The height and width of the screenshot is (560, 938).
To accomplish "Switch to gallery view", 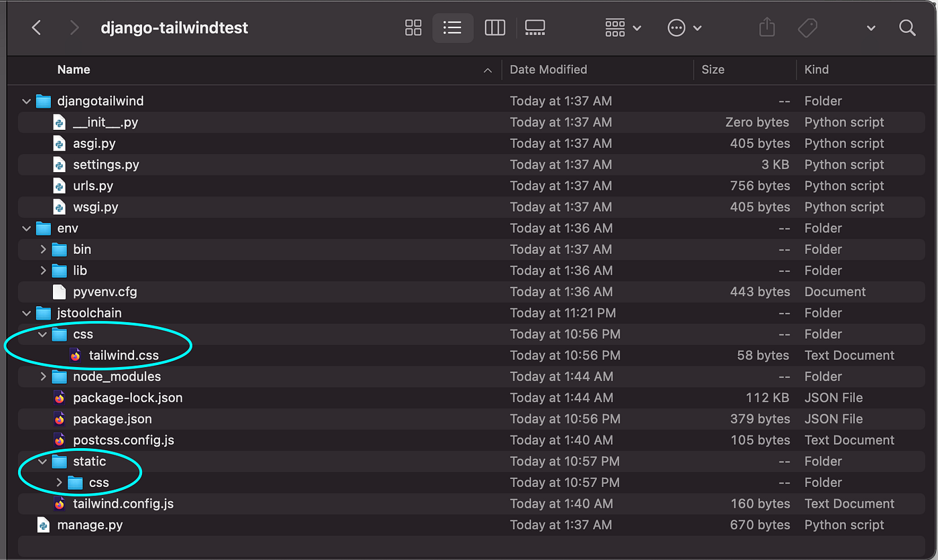I will click(535, 27).
